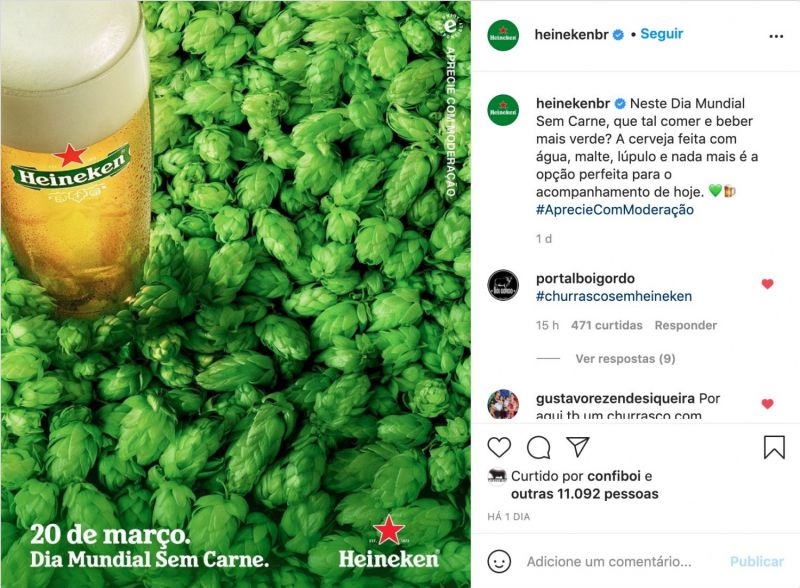
Task: Toggle like on portalboigordo comment
Action: pyautogui.click(x=767, y=284)
